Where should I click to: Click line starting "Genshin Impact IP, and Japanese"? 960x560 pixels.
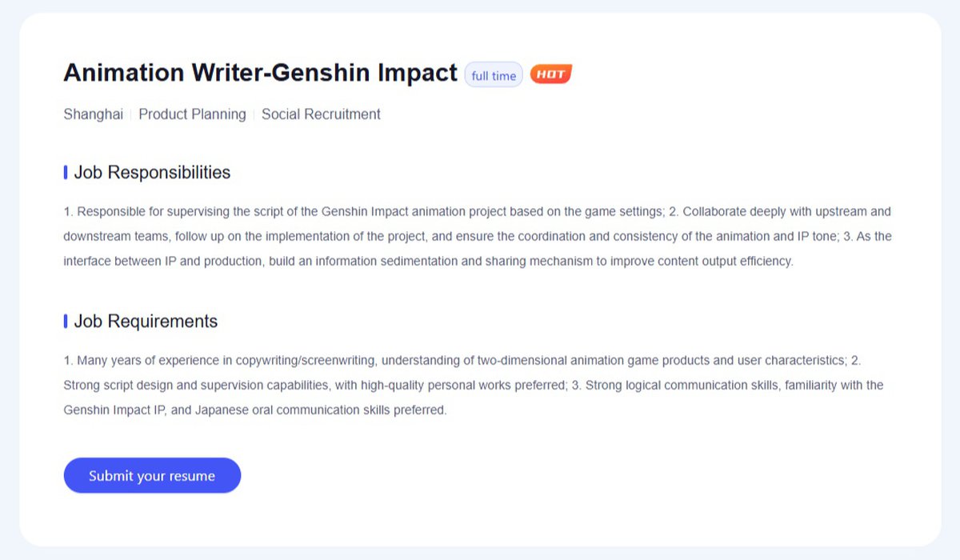pyautogui.click(x=254, y=410)
